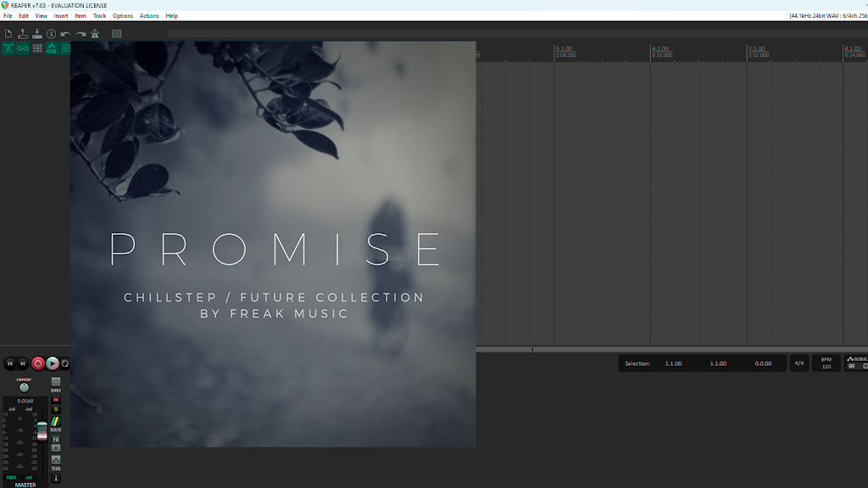Click the Redo arrow icon
Image resolution: width=868 pixels, height=488 pixels.
(81, 34)
